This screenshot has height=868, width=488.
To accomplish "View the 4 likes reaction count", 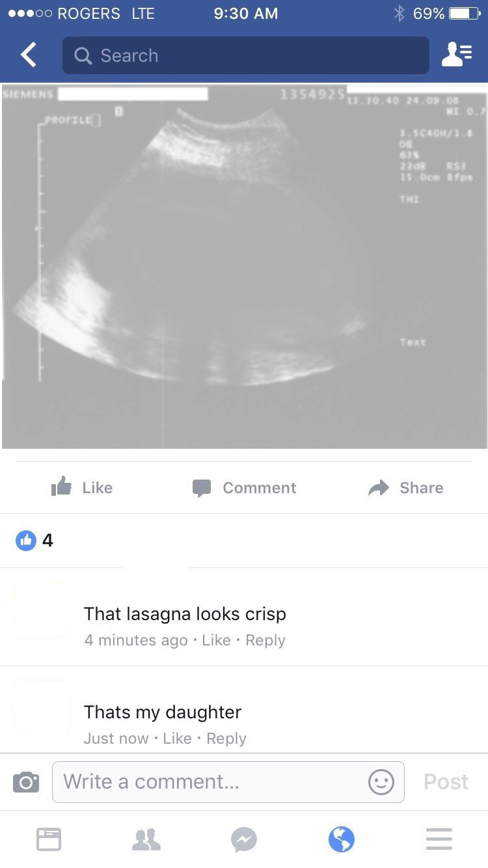I will [x=34, y=540].
